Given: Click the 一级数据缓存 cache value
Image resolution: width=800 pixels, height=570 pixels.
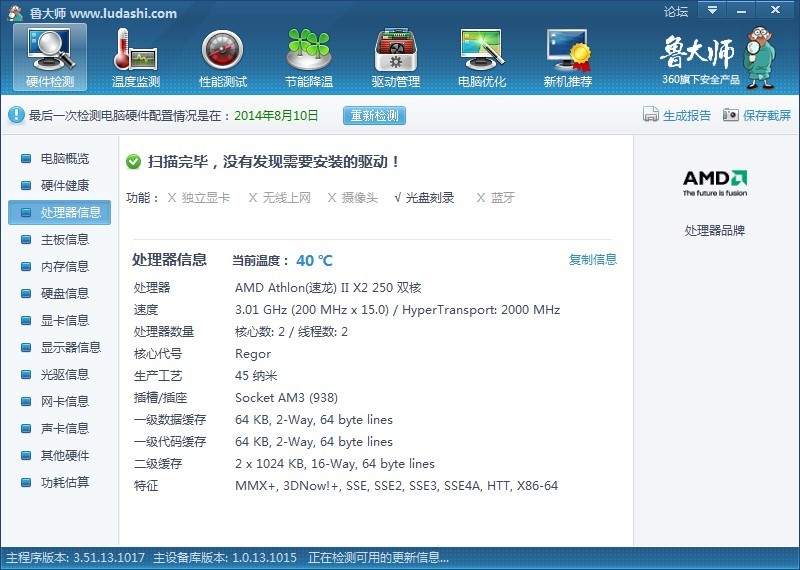Looking at the screenshot, I should pyautogui.click(x=314, y=420).
